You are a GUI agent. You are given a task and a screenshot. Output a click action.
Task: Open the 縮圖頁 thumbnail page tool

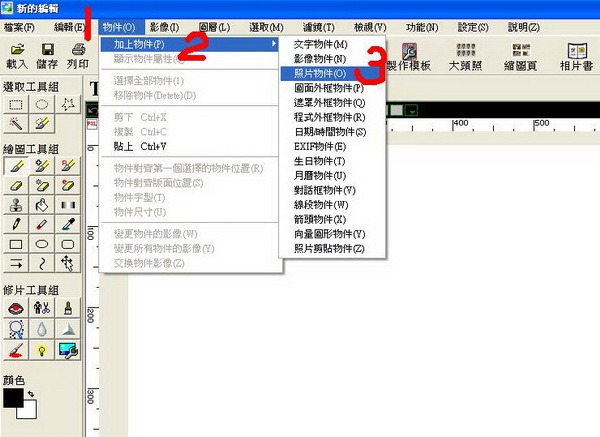[520, 57]
